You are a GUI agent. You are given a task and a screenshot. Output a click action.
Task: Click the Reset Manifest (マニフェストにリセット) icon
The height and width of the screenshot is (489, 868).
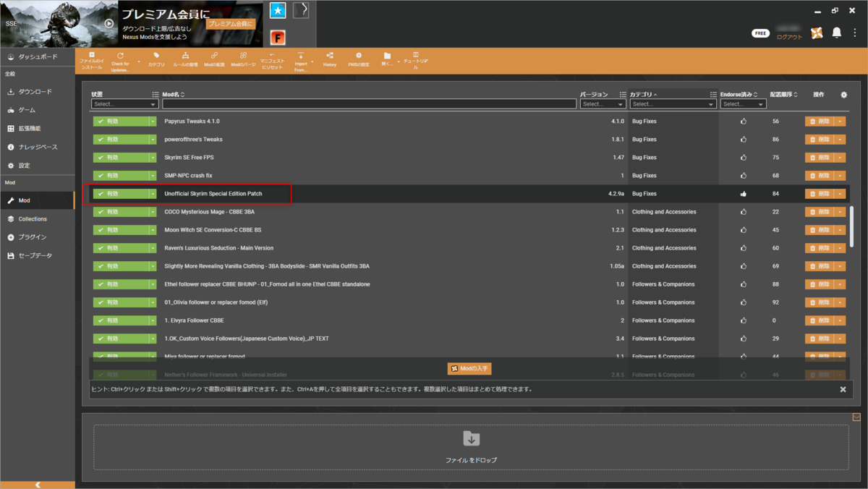(273, 55)
